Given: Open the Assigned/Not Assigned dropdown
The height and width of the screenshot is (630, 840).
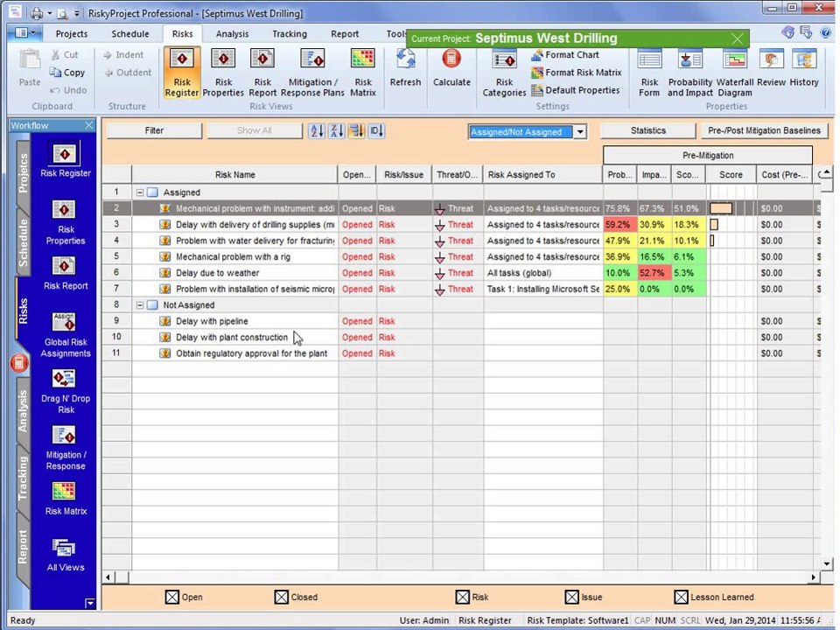Looking at the screenshot, I should coord(580,132).
